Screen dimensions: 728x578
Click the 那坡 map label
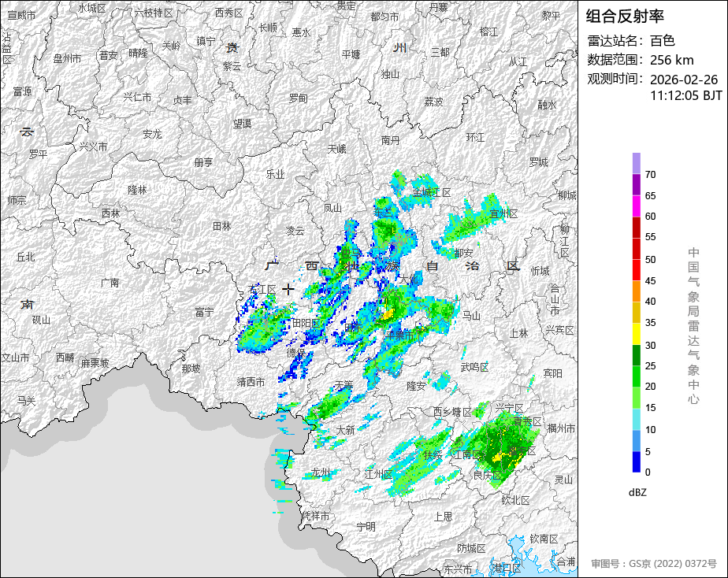tap(191, 369)
